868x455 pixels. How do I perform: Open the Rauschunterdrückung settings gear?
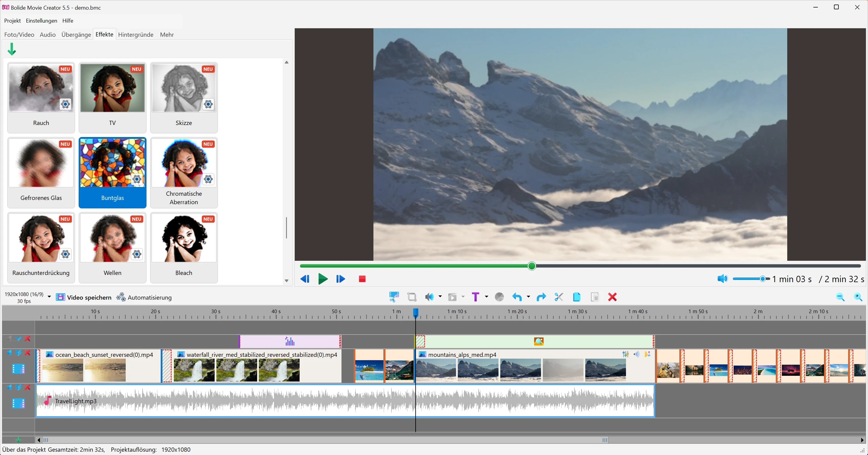point(65,254)
